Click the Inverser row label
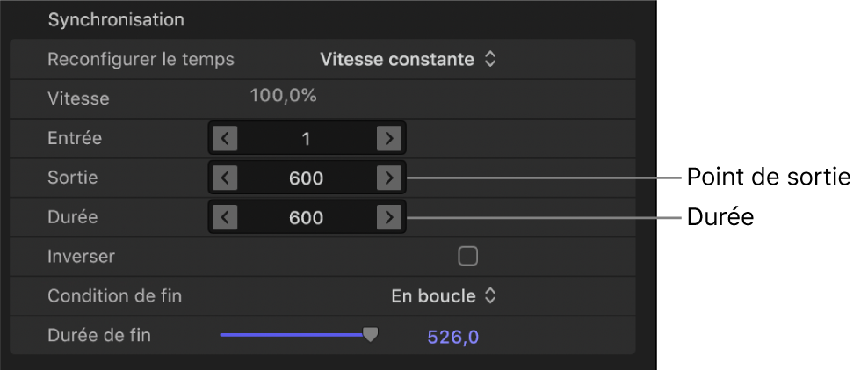Screen dimensions: 868x371 [x=81, y=257]
